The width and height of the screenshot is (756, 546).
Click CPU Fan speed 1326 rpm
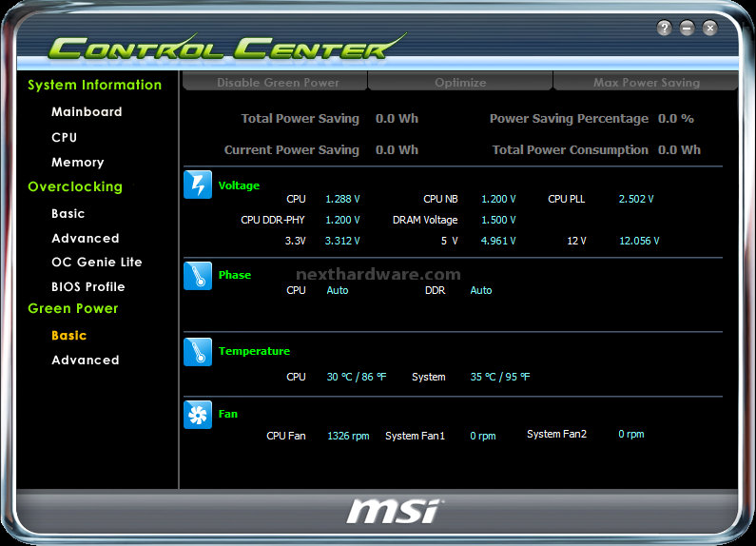coord(348,436)
